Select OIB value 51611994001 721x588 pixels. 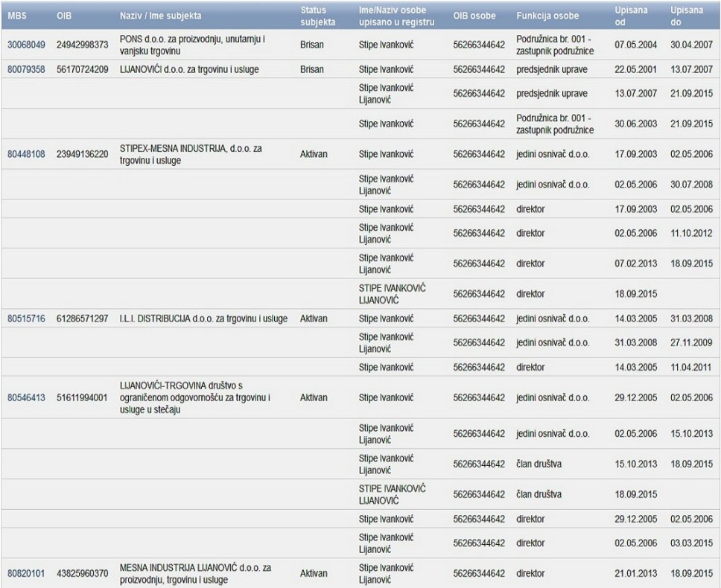(83, 397)
